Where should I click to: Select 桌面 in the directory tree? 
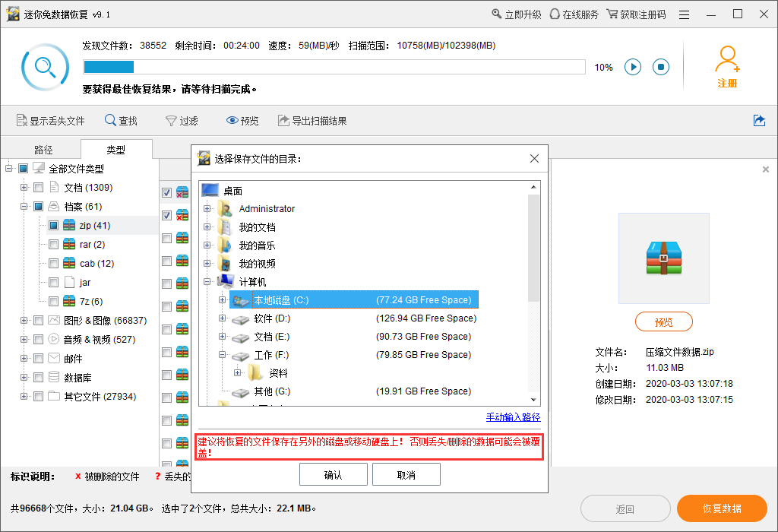click(x=232, y=191)
